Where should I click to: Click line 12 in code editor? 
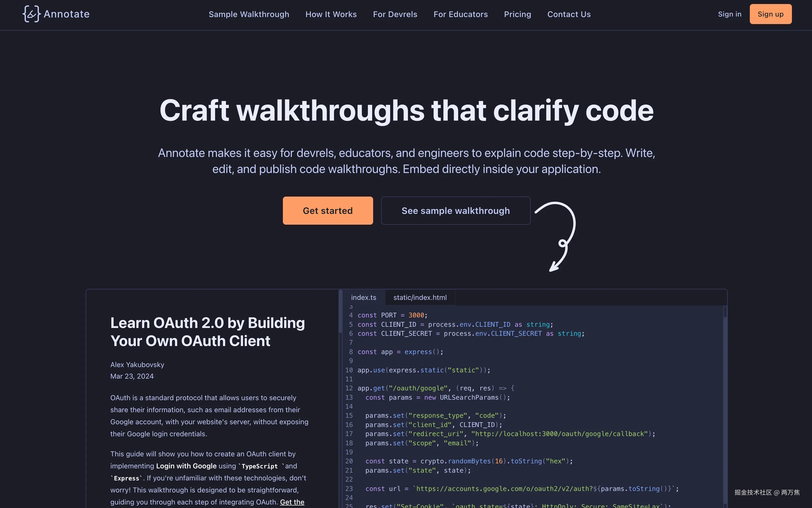[x=435, y=388]
